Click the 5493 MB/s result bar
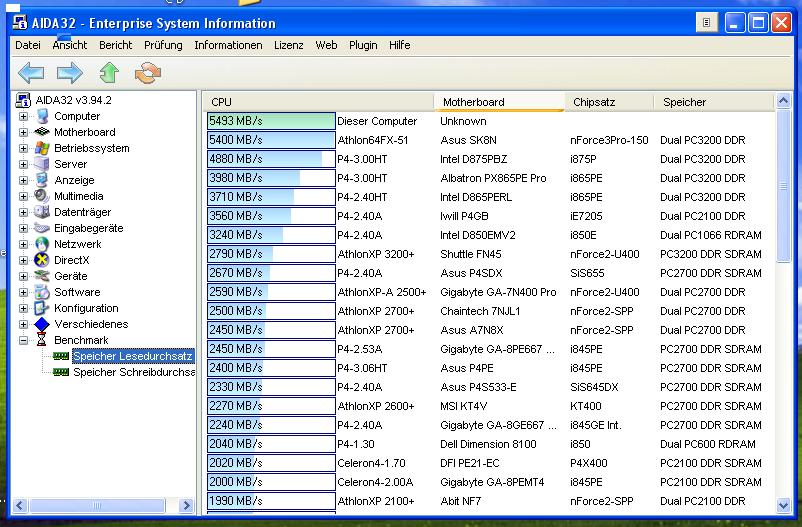Screen dimensions: 802x527 click(x=271, y=121)
